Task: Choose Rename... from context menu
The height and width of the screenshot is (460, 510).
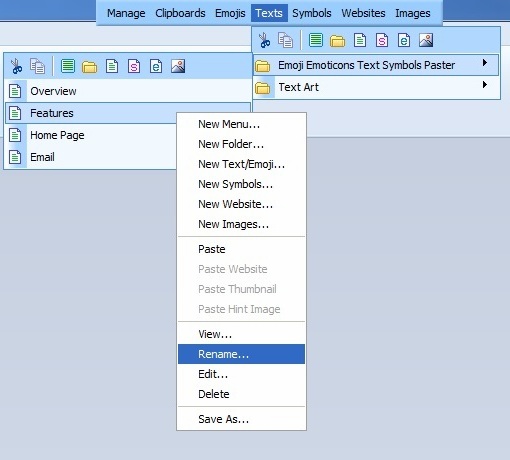Action: tap(241, 354)
